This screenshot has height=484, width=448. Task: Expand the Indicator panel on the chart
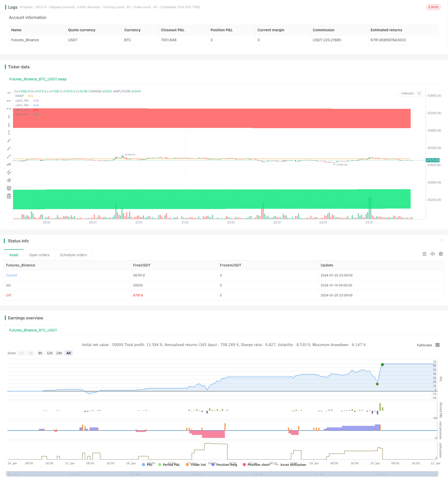click(x=419, y=93)
